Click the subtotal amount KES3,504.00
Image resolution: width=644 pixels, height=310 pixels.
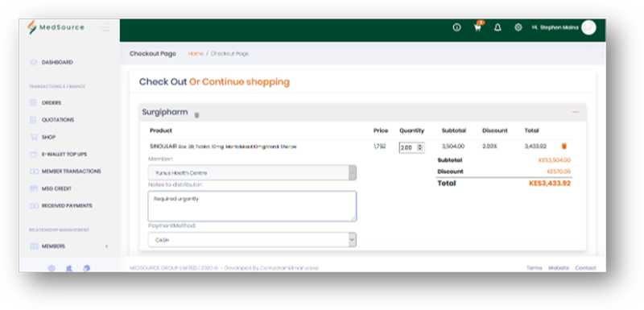[x=555, y=160]
